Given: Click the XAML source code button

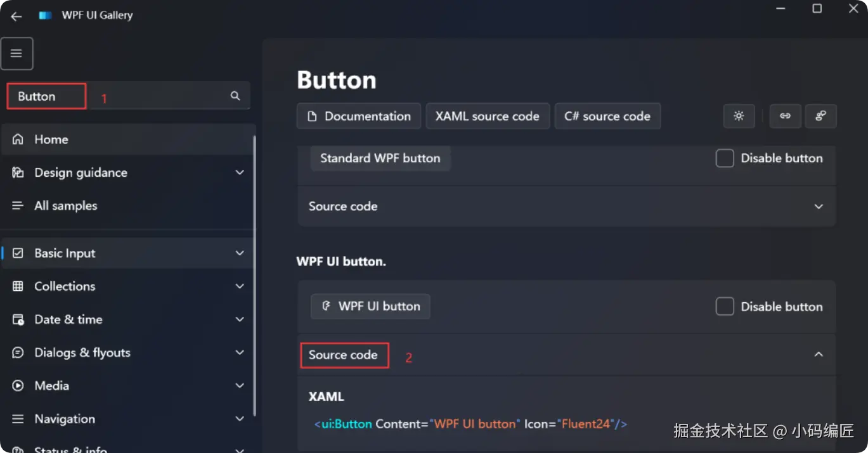Looking at the screenshot, I should click(x=488, y=117).
